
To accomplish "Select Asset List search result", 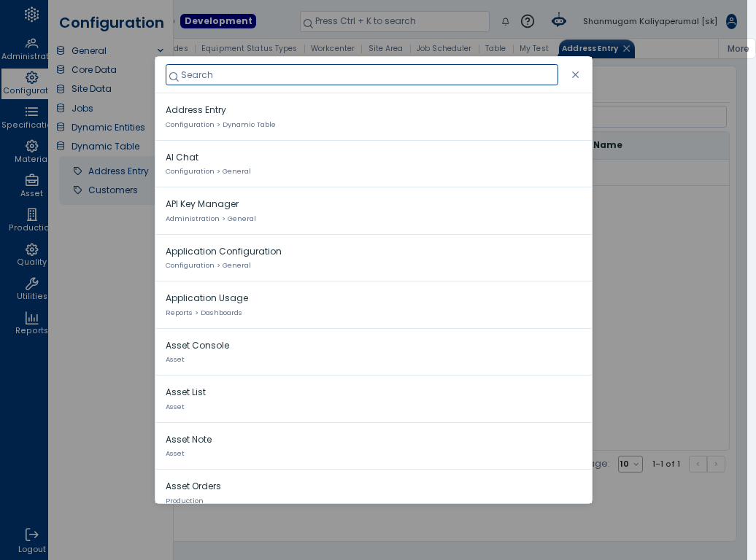I will coord(373,399).
